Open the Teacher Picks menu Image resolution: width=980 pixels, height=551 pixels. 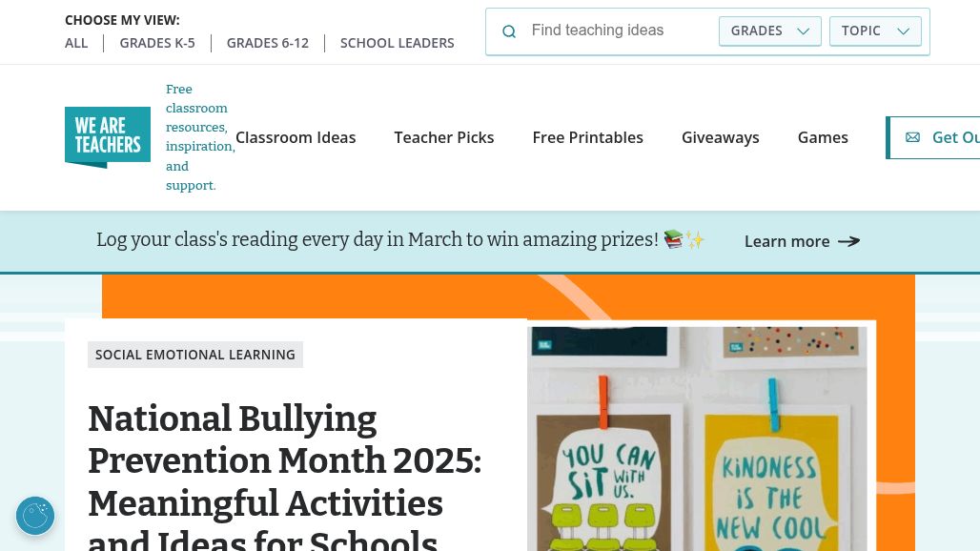click(444, 137)
